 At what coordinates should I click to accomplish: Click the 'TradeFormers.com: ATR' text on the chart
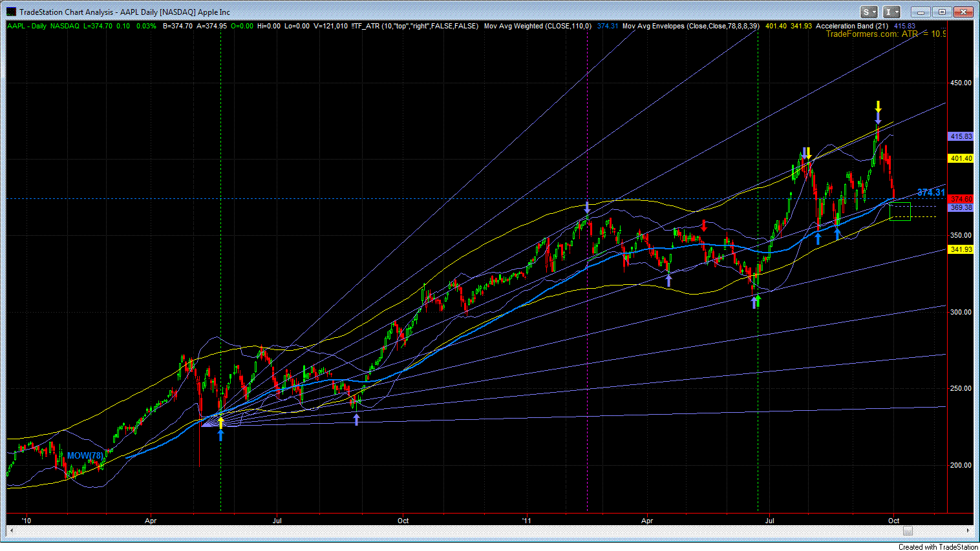click(x=872, y=34)
